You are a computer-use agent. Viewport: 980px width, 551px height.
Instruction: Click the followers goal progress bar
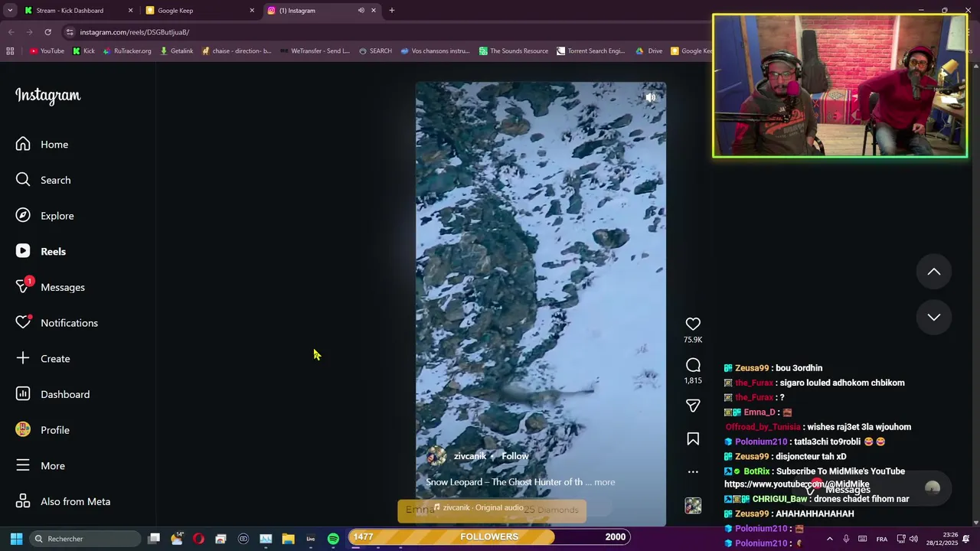[x=489, y=536]
